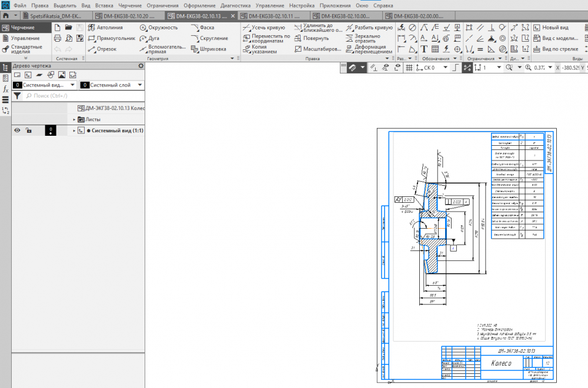The image size is (588, 388).
Task: Toggle the grid display button
Action: (x=409, y=68)
